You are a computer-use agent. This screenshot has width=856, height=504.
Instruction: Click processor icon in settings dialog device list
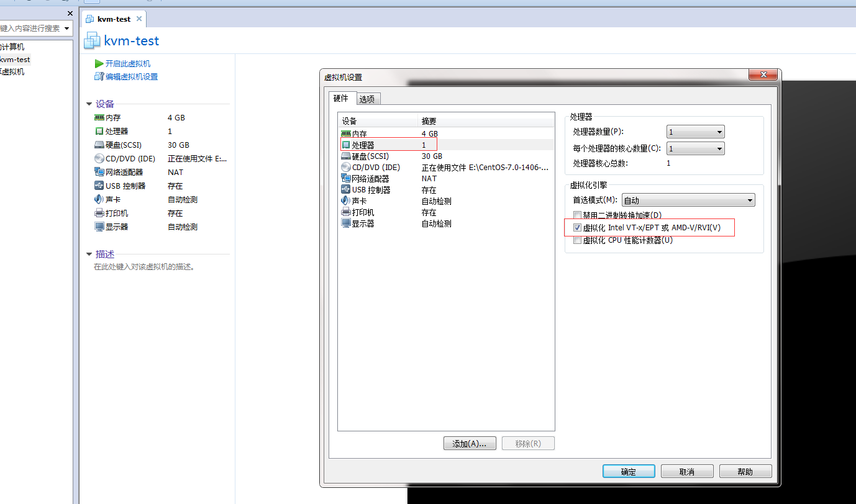(x=346, y=145)
